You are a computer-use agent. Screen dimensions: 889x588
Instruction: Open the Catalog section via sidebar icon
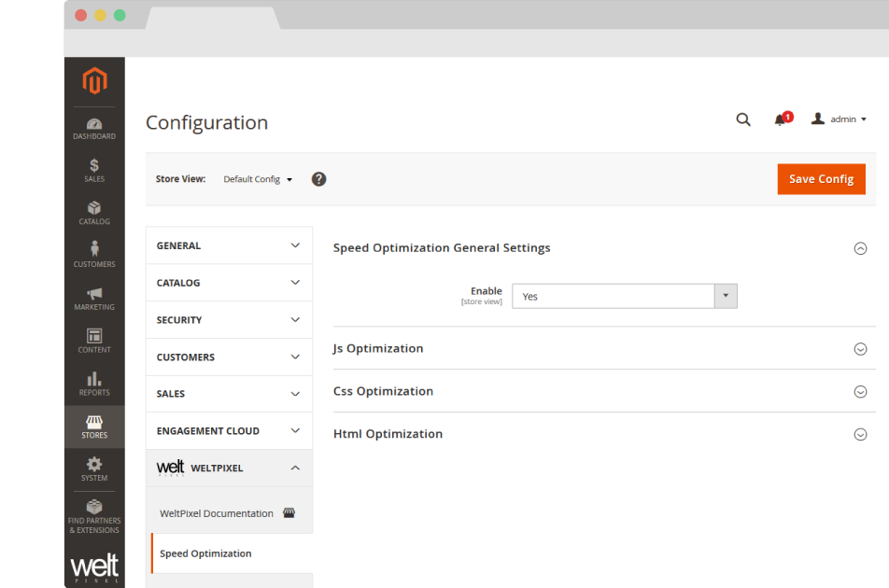93,213
